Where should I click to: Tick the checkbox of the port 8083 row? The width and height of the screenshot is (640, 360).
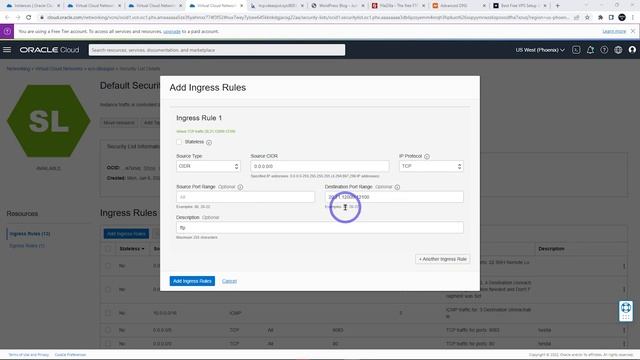tap(108, 330)
